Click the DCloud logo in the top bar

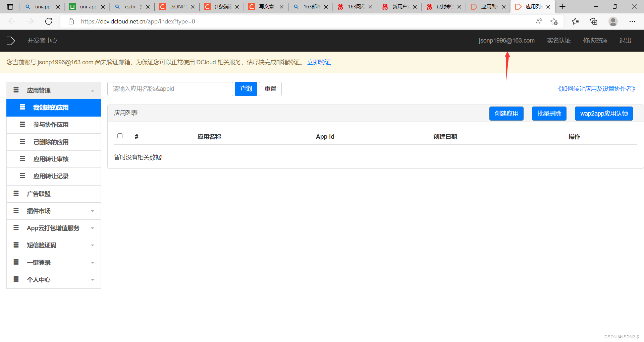coord(10,40)
